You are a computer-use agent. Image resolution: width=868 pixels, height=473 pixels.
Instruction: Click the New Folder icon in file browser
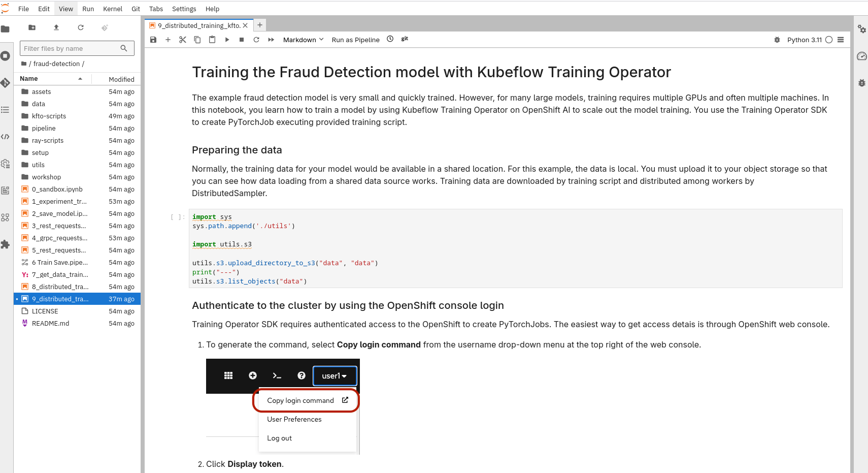[32, 27]
